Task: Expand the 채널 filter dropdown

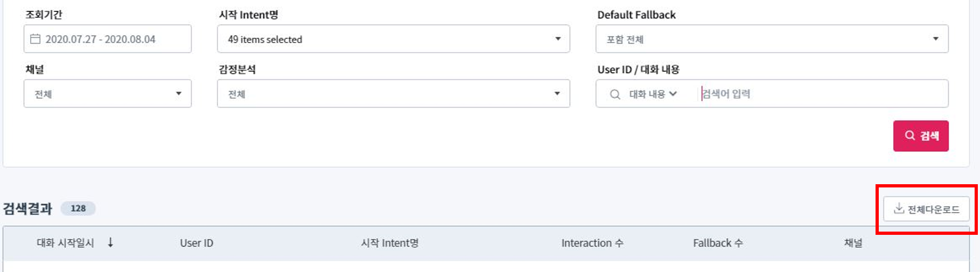Action: pyautogui.click(x=107, y=94)
